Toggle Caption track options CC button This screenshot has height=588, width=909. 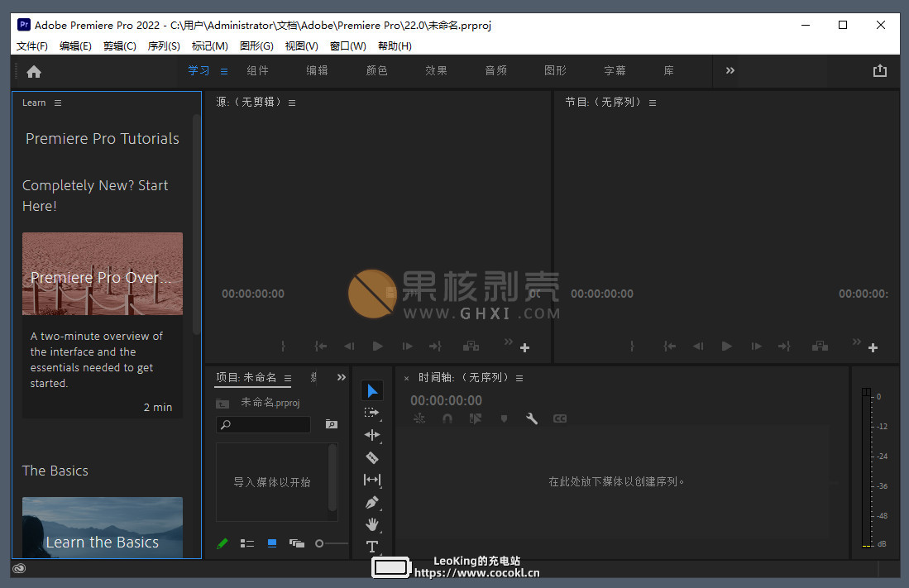click(x=560, y=418)
